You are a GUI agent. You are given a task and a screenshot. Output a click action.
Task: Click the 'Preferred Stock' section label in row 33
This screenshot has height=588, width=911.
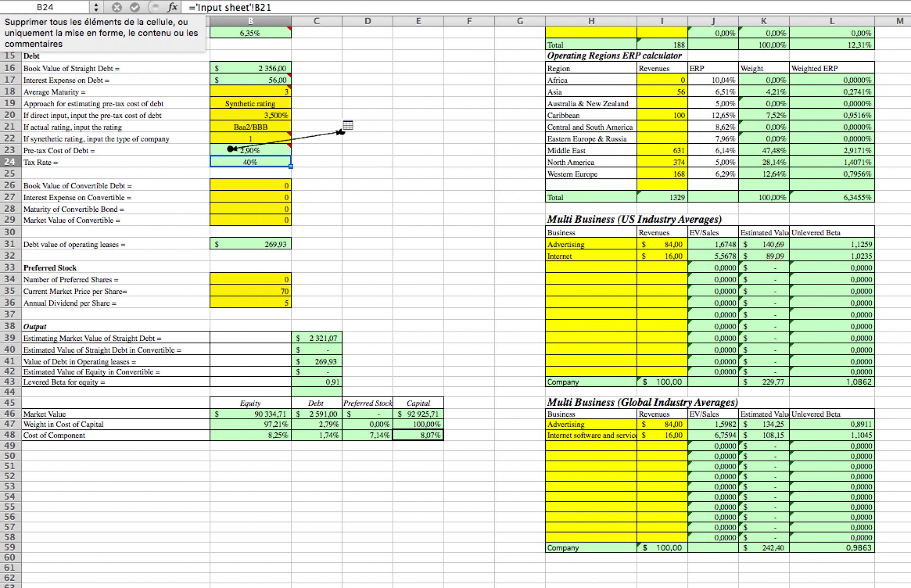click(x=50, y=268)
